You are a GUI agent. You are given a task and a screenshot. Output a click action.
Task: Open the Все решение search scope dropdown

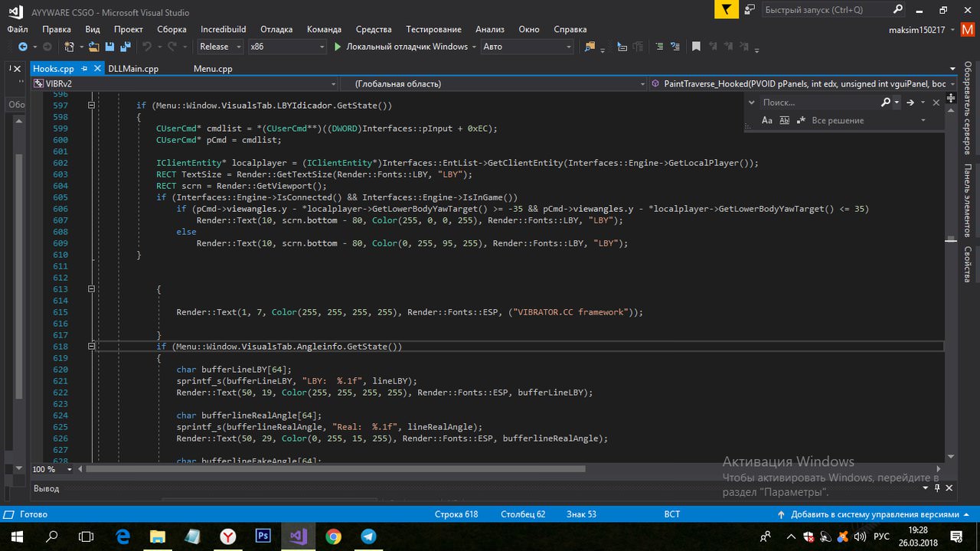click(868, 120)
